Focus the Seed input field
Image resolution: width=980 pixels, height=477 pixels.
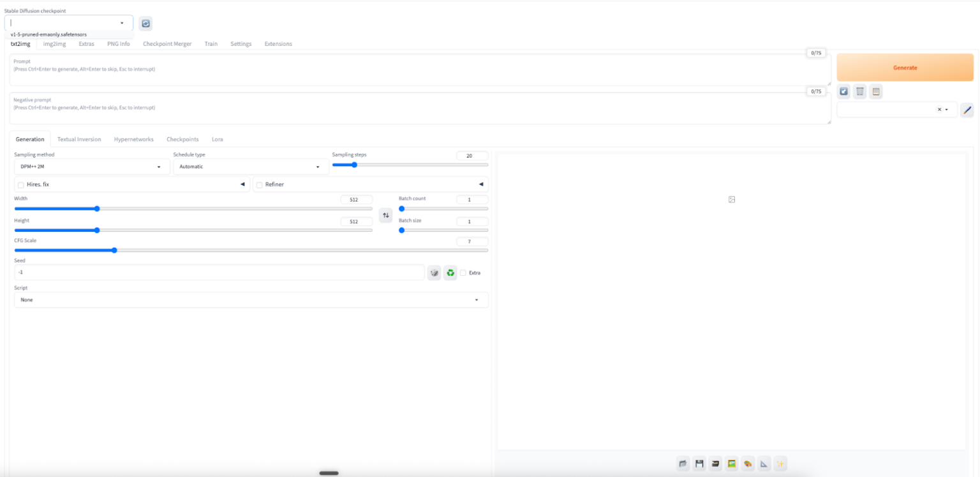pos(219,273)
